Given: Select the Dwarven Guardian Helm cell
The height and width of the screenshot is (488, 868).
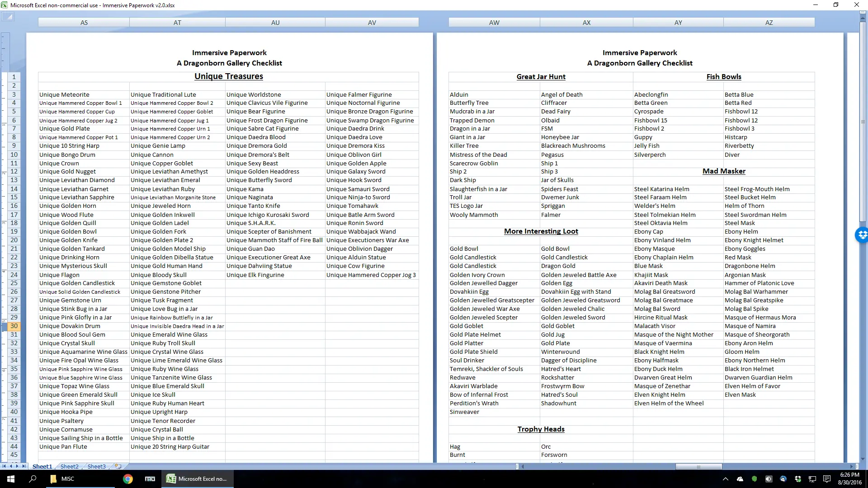Looking at the screenshot, I should (x=769, y=377).
